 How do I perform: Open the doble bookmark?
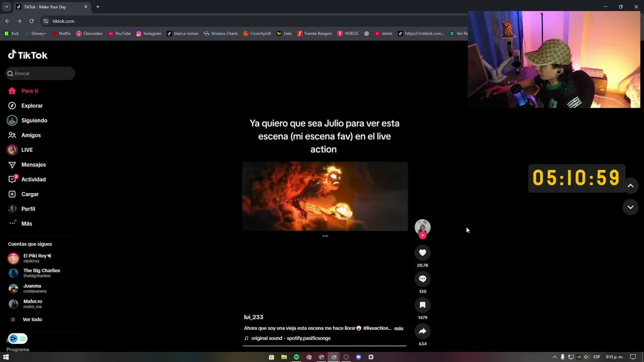click(383, 34)
